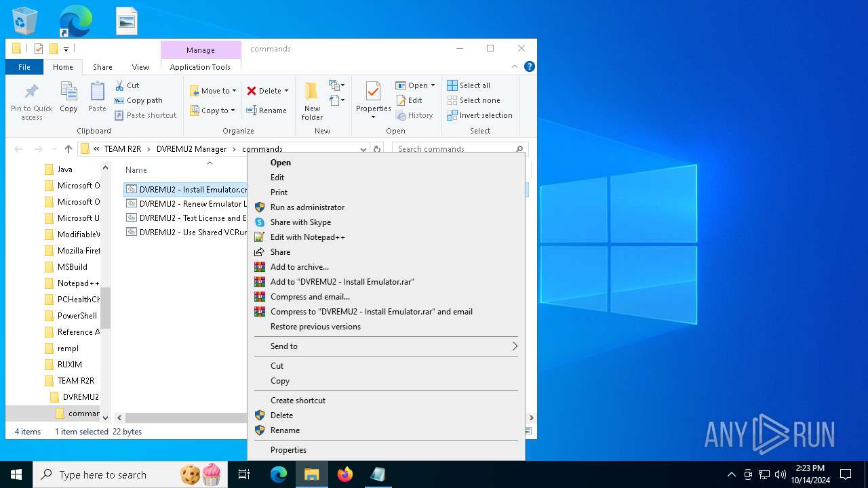Click the volume icon in tray
Viewport: 868px width, 488px height.
781,474
